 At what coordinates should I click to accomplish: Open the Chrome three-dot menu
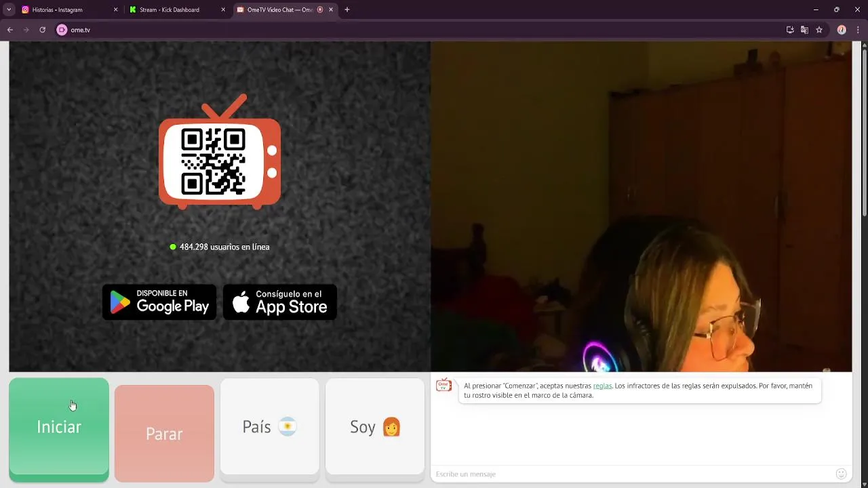[x=857, y=30]
